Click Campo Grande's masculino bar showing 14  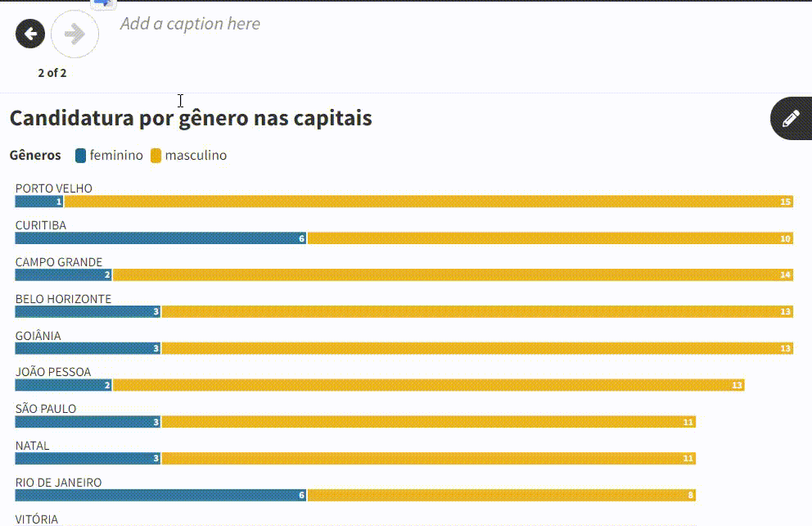[x=453, y=275]
